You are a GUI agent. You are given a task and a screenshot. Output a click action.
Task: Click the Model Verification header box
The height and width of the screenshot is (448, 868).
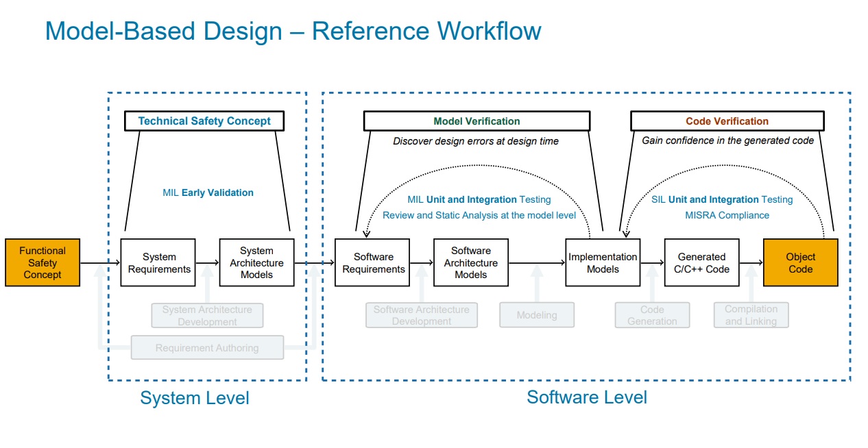pos(477,121)
